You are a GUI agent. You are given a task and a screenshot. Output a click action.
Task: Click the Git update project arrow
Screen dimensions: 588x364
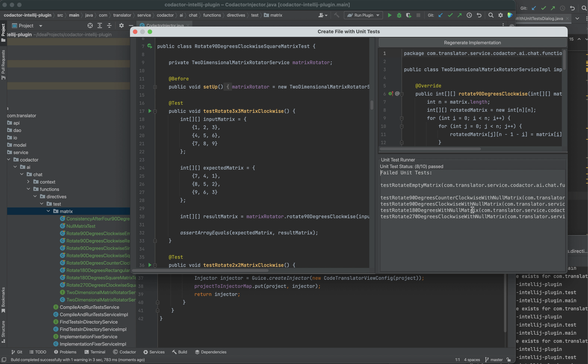tap(440, 15)
